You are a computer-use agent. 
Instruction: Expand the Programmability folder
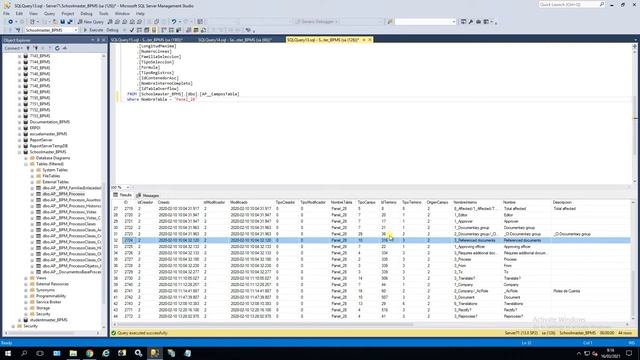(26, 296)
